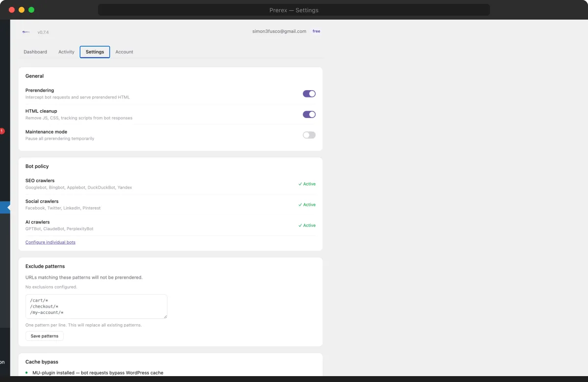View the Account tab
This screenshot has height=382, width=588.
point(124,51)
